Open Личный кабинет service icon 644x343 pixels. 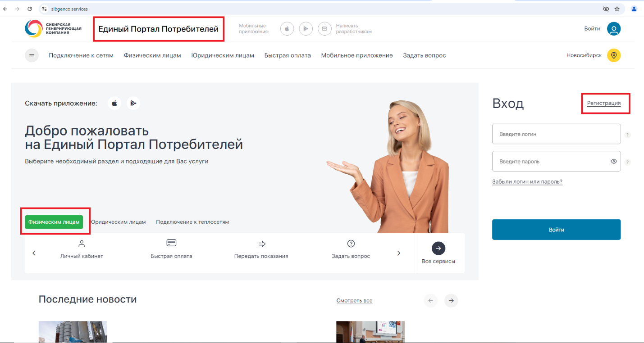pos(82,244)
